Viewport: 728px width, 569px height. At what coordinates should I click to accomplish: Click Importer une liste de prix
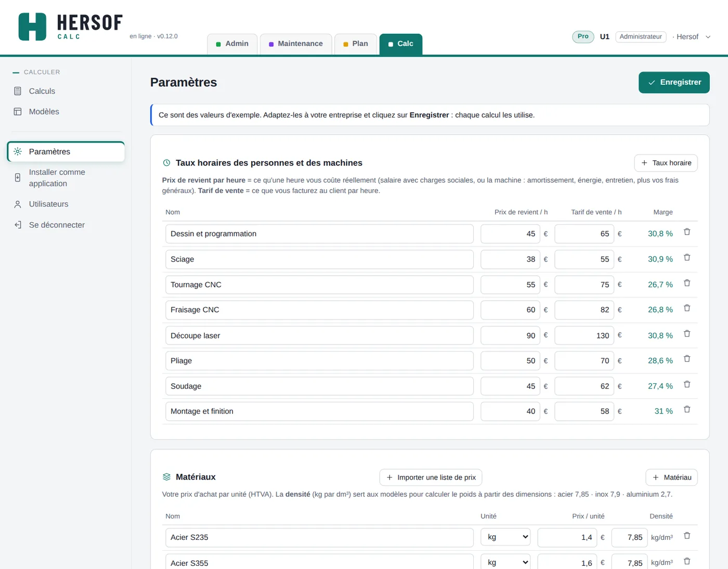tap(431, 477)
